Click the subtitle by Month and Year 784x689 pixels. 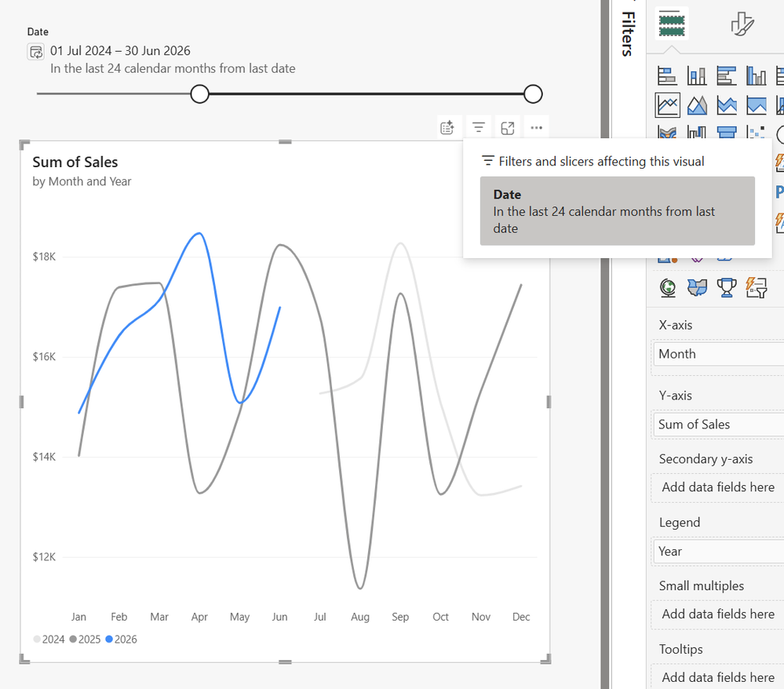82,181
